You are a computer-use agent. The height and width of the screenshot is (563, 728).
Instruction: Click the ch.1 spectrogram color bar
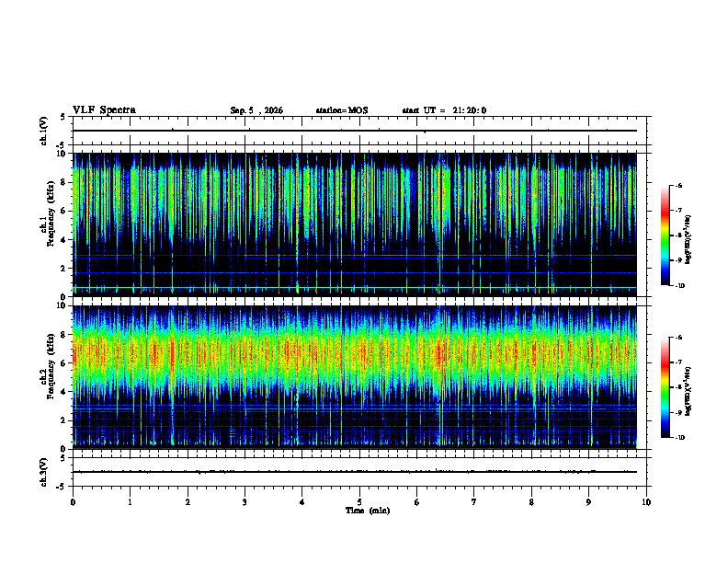pyautogui.click(x=665, y=236)
